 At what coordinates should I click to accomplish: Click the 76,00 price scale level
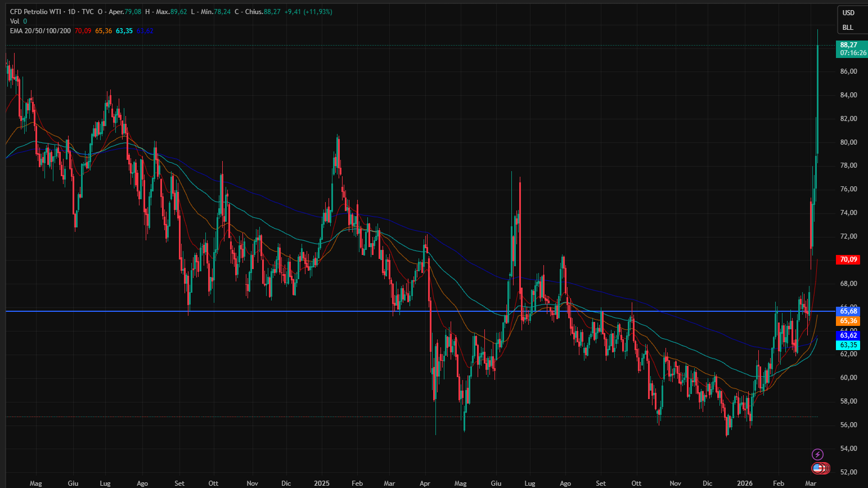pyautogui.click(x=848, y=189)
